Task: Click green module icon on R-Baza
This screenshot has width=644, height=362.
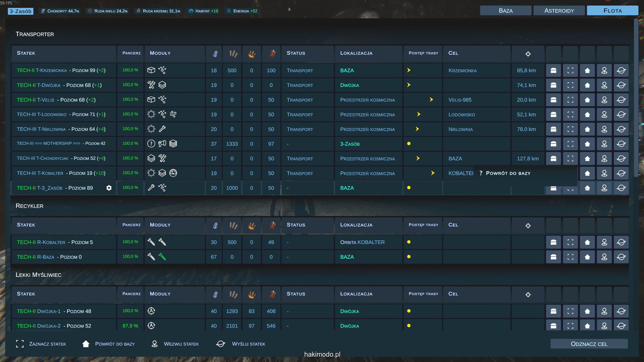Action: (162, 257)
